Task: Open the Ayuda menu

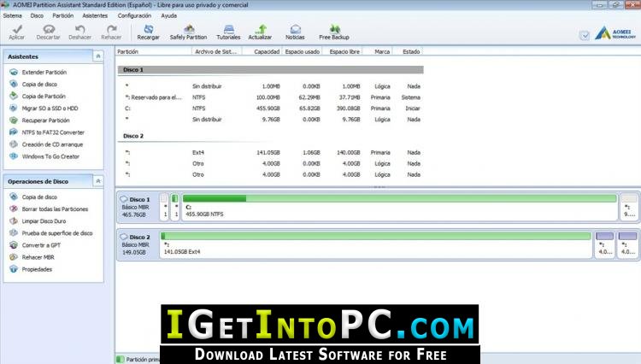Action: tap(169, 15)
